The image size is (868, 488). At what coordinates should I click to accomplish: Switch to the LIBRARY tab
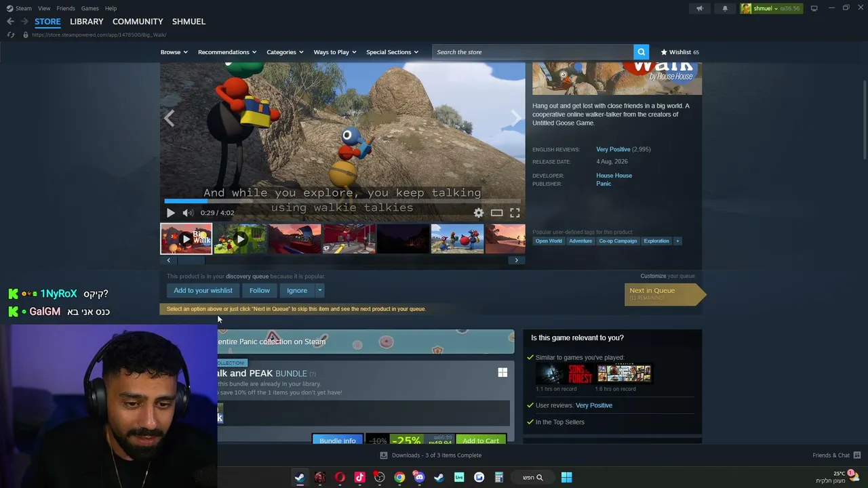pos(87,22)
